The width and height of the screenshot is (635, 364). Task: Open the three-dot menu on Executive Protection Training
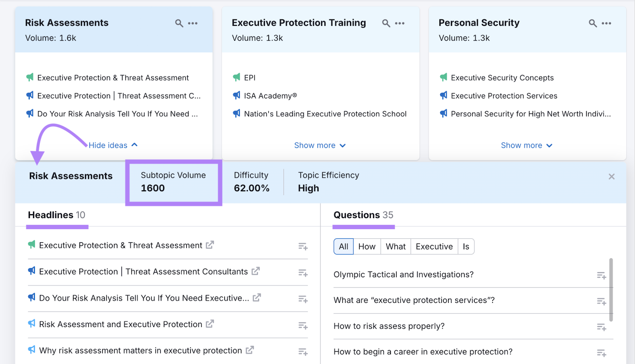click(400, 23)
